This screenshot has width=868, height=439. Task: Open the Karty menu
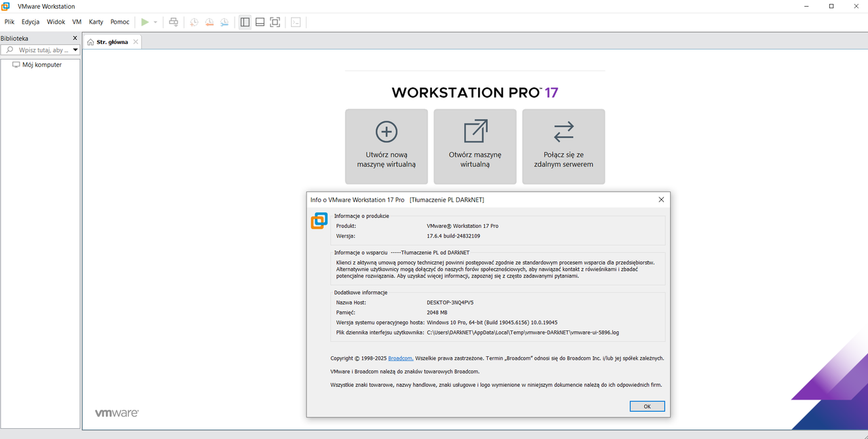[96, 22]
